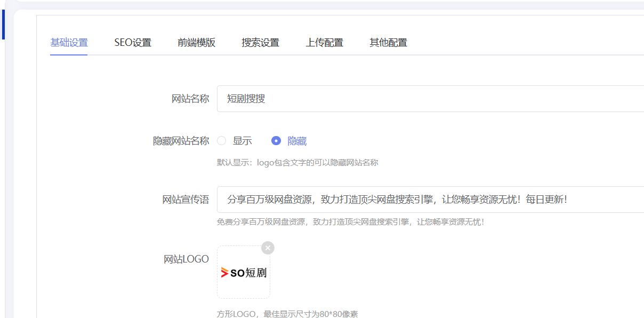
Task: Click the 方形LOGO size hint text
Action: 287,314
